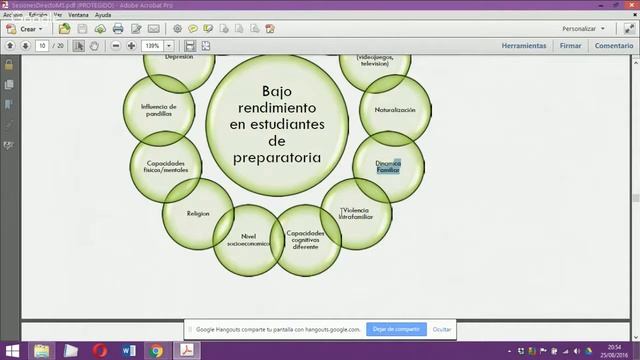Choose the selection cursor tool
The image size is (640, 360).
(78, 46)
